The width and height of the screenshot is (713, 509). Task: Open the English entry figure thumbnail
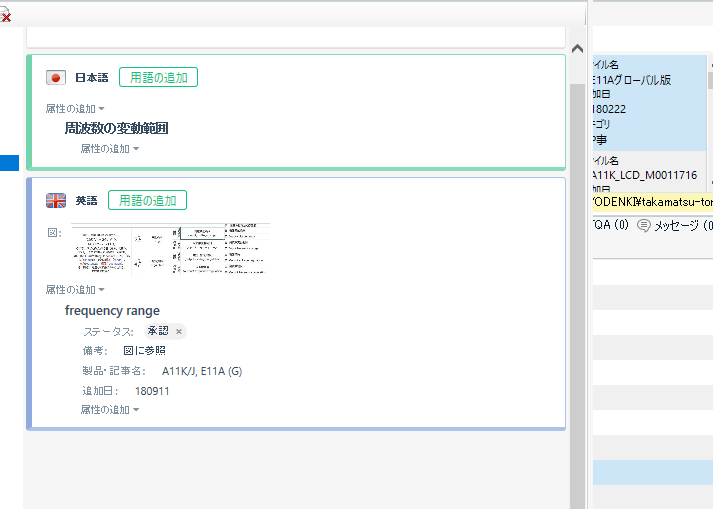(x=170, y=248)
